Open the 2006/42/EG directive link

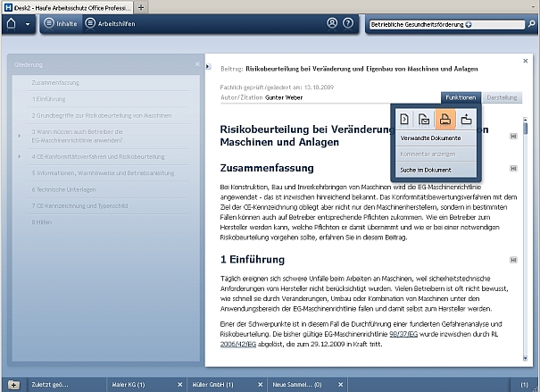pos(238,344)
